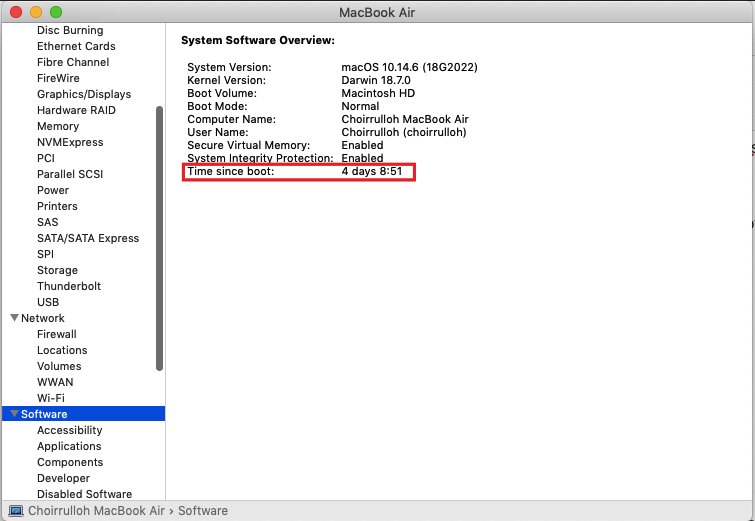Select Parallel SCSI entry
The height and width of the screenshot is (521, 755).
click(70, 174)
